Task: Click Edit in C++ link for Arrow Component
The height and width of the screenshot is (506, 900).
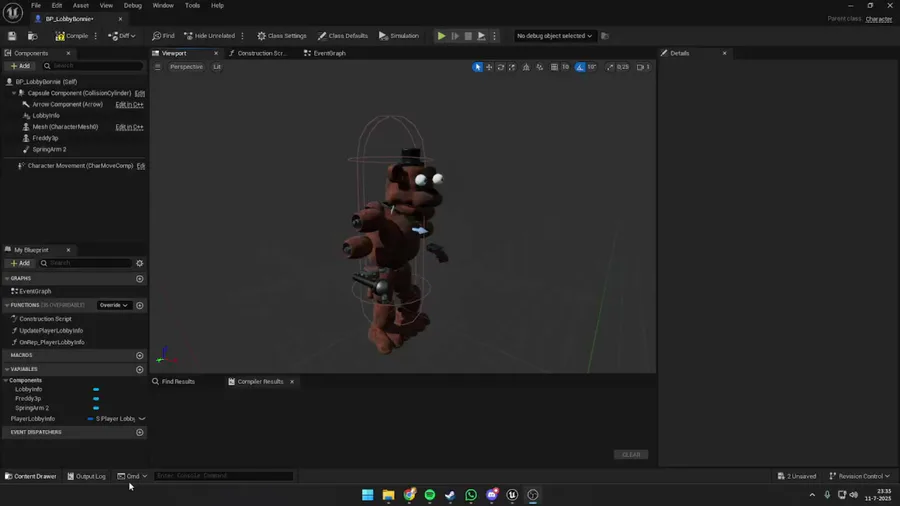Action: pos(129,104)
